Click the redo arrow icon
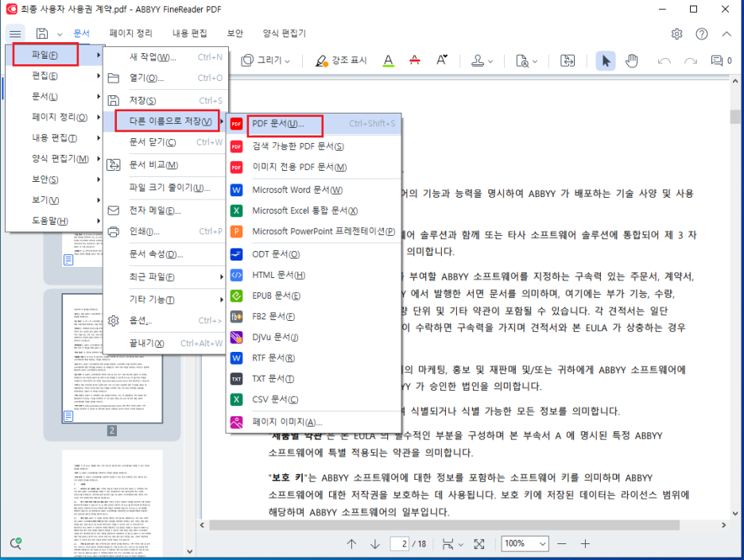 point(691,60)
